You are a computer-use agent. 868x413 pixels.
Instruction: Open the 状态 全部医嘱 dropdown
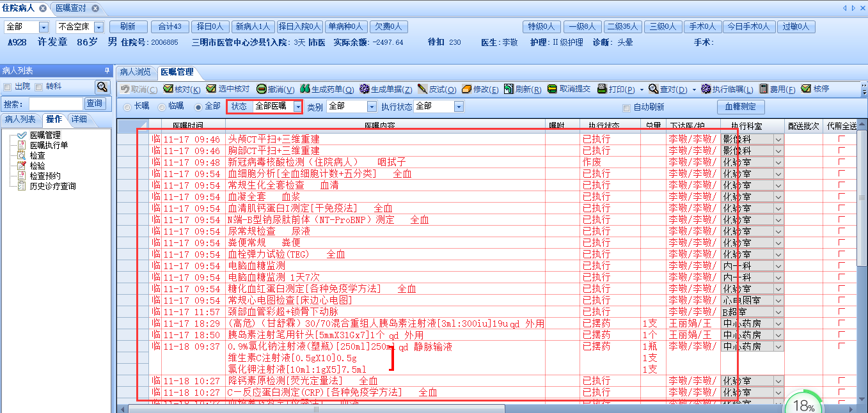(x=297, y=107)
